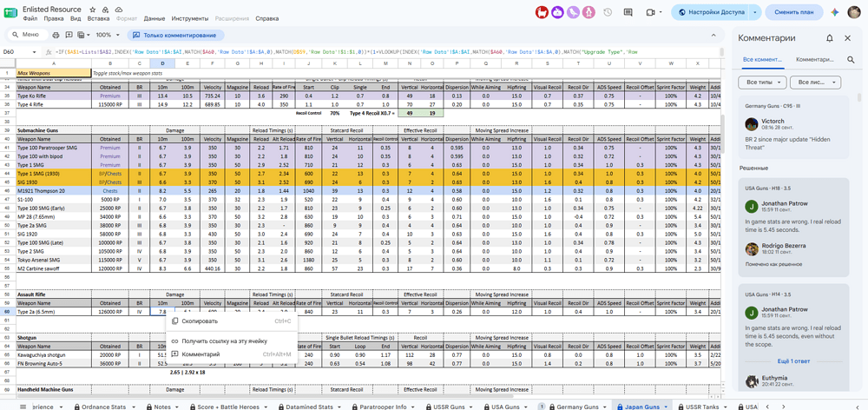Image resolution: width=868 pixels, height=410 pixels.
Task: Click the print icon in toolbar
Action: (56, 35)
